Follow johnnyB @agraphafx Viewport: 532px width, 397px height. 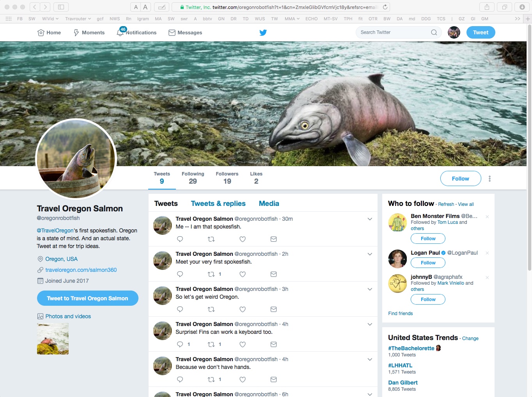point(428,300)
